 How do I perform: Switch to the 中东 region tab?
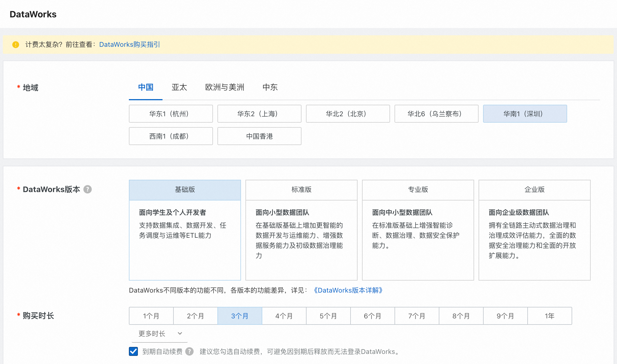click(270, 87)
